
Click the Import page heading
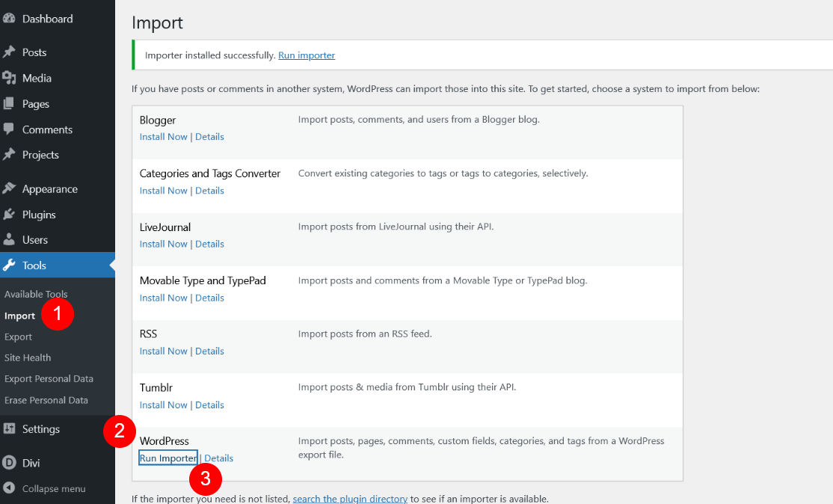click(x=157, y=23)
